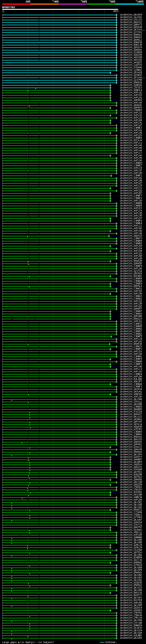Select the UniRef100_C5M634 label
Screen dimensions: 146x644
(131, 615)
